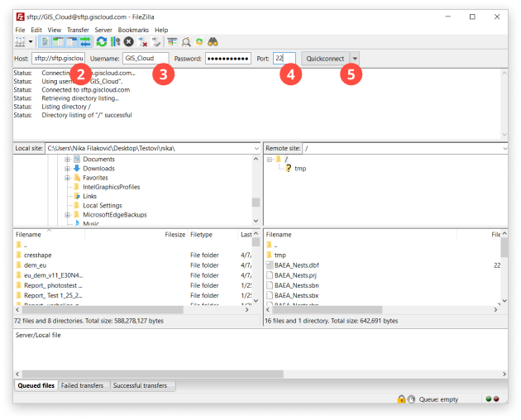Toggle processing of the transfer queue
Image resolution: width=521 pixels, height=420 pixels.
coord(115,42)
